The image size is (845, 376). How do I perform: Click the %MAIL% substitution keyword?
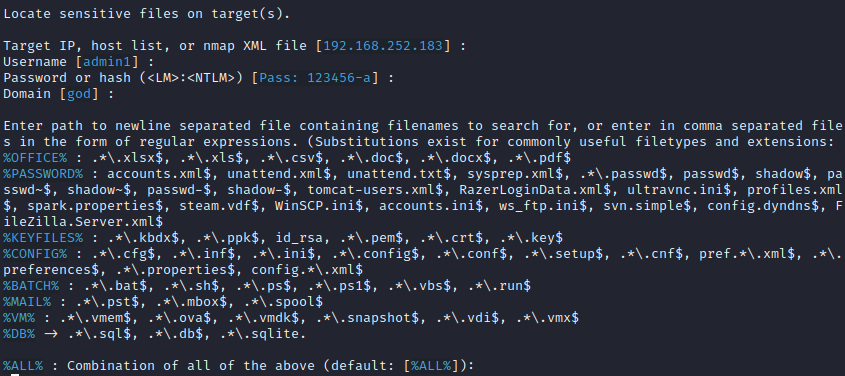click(x=27, y=302)
